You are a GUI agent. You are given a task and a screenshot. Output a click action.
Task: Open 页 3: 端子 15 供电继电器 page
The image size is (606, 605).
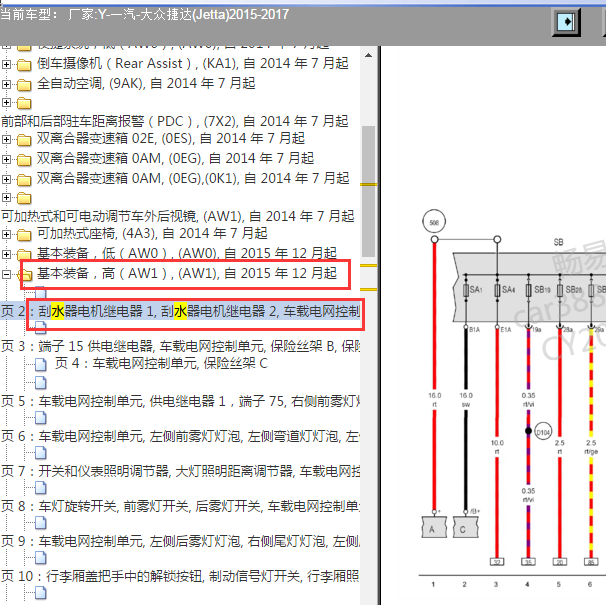(180, 346)
